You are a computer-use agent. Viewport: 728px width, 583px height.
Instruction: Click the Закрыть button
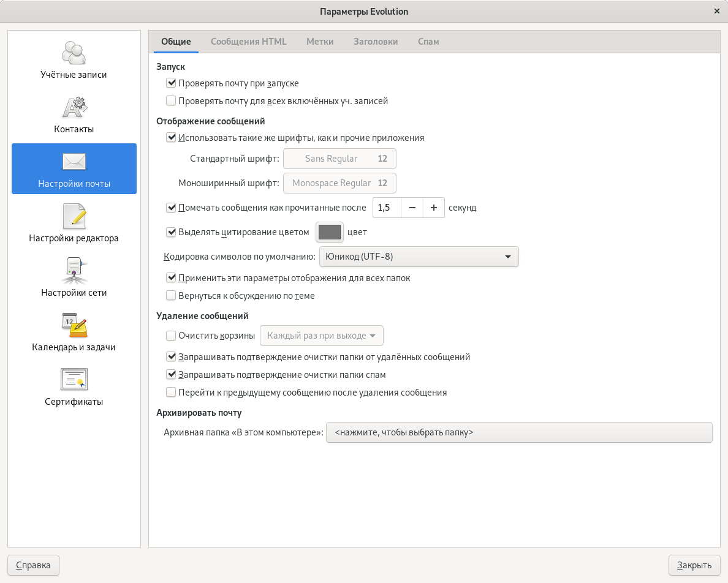point(694,565)
